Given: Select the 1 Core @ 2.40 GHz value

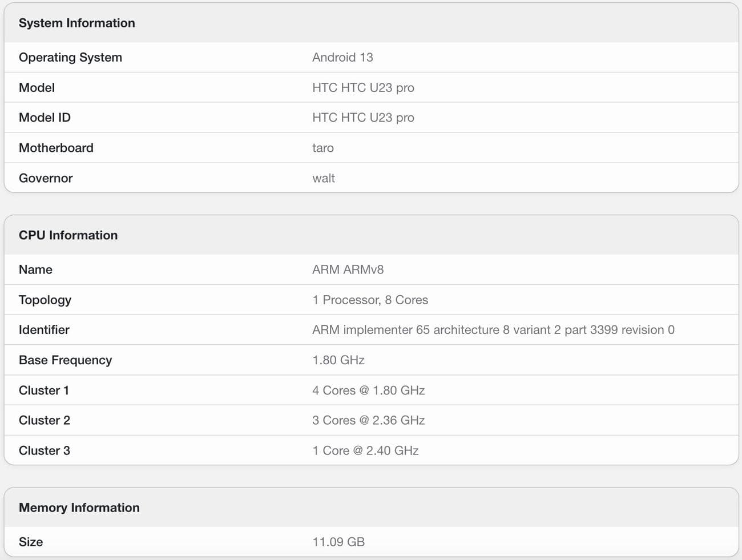Looking at the screenshot, I should tap(365, 450).
